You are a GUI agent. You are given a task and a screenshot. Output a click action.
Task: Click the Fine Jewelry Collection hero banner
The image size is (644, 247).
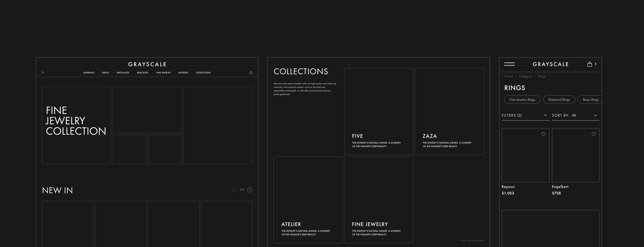point(76,125)
